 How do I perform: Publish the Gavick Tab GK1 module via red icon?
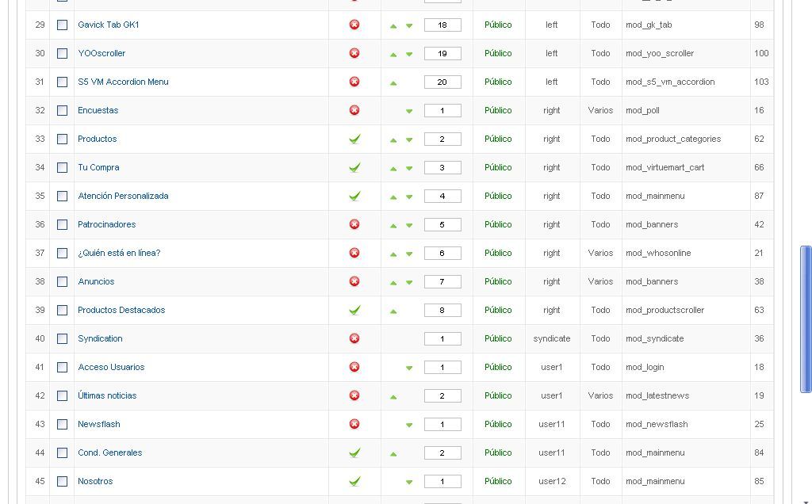pos(354,25)
